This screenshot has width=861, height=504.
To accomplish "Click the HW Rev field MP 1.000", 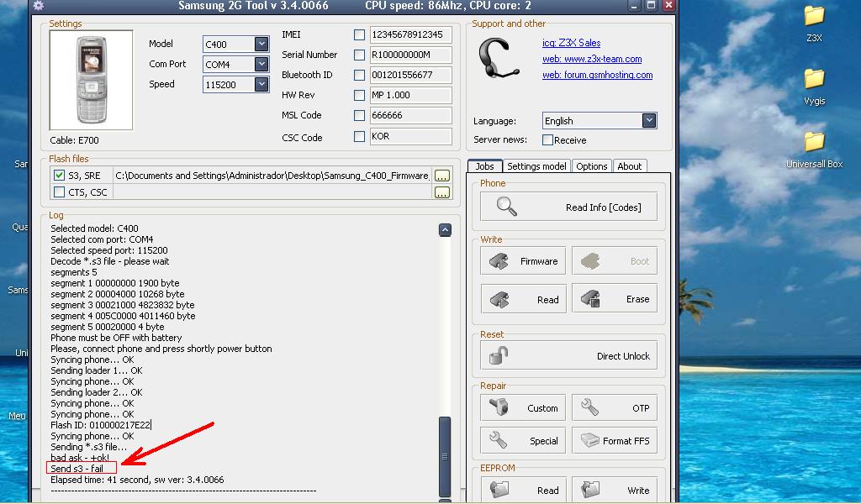I will [x=410, y=96].
